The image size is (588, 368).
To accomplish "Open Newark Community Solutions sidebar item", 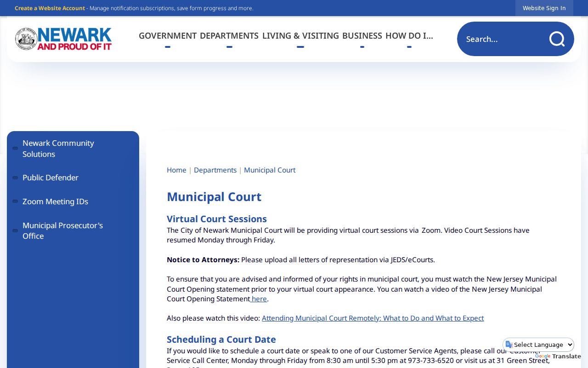I will [x=73, y=149].
